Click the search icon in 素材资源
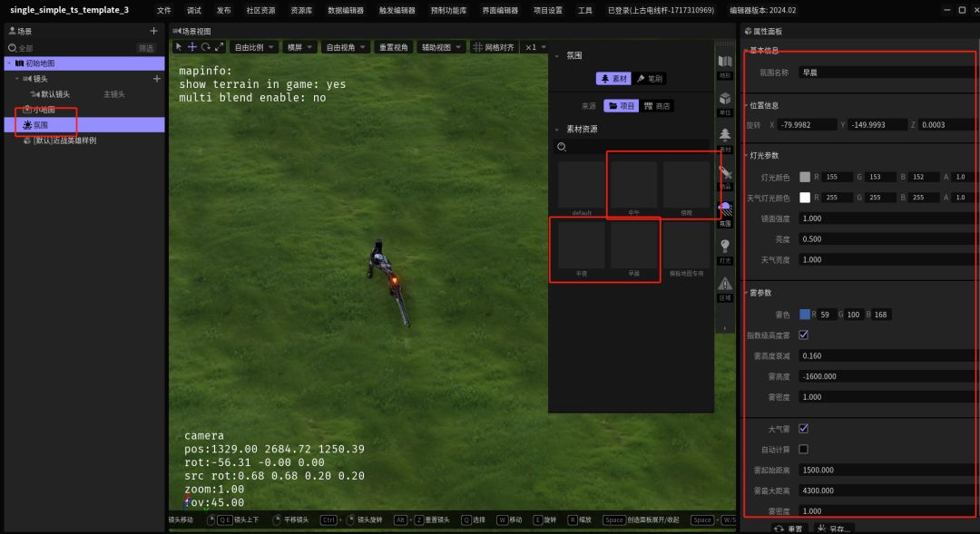 pos(562,147)
